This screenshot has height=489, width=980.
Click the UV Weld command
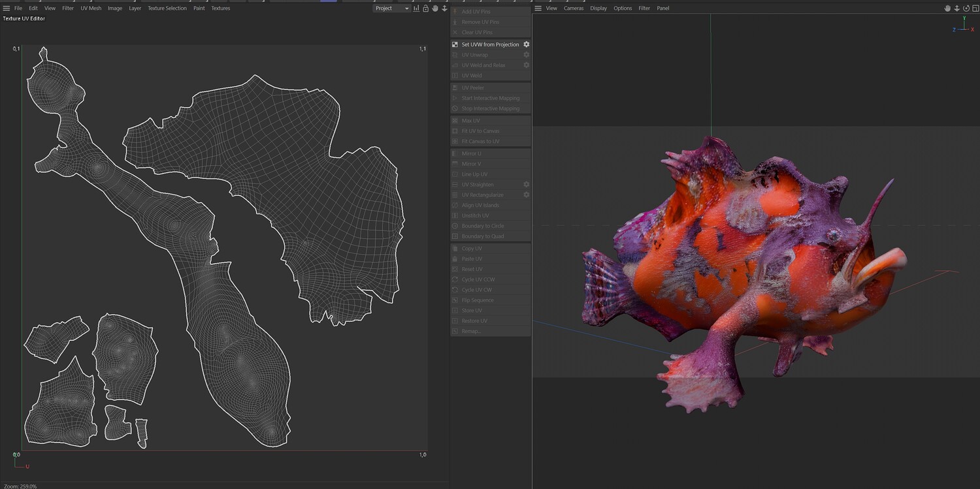[x=491, y=76]
